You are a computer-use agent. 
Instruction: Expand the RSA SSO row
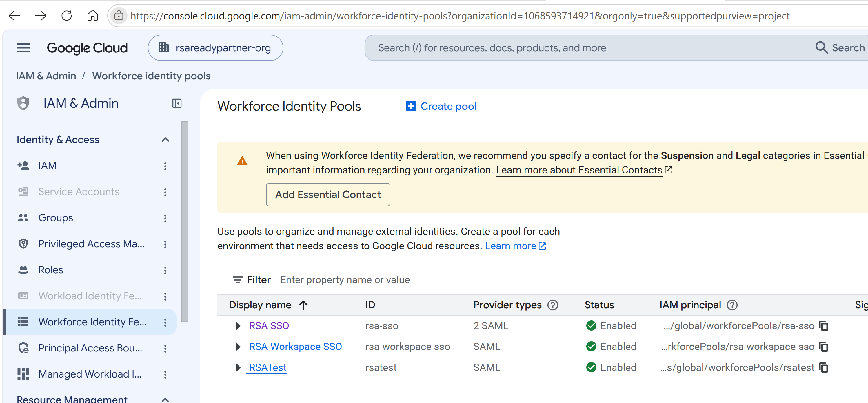(x=238, y=326)
